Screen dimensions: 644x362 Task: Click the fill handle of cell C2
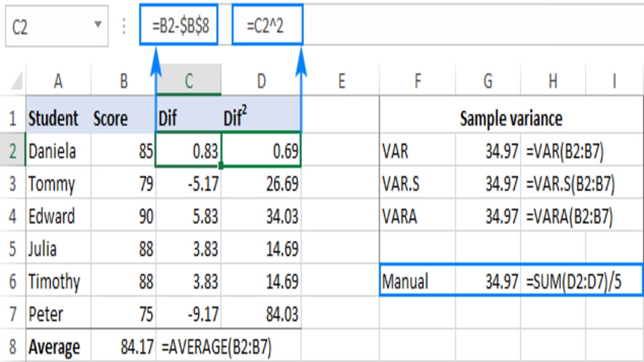point(221,166)
